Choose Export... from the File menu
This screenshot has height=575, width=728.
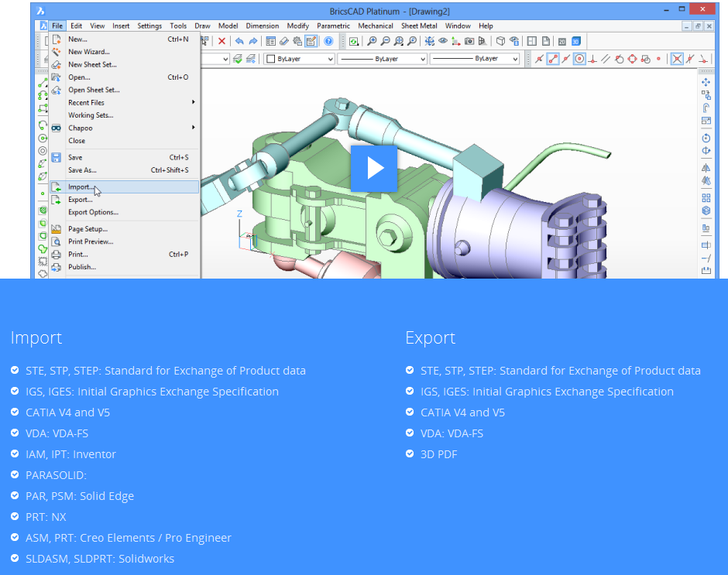tap(125, 200)
